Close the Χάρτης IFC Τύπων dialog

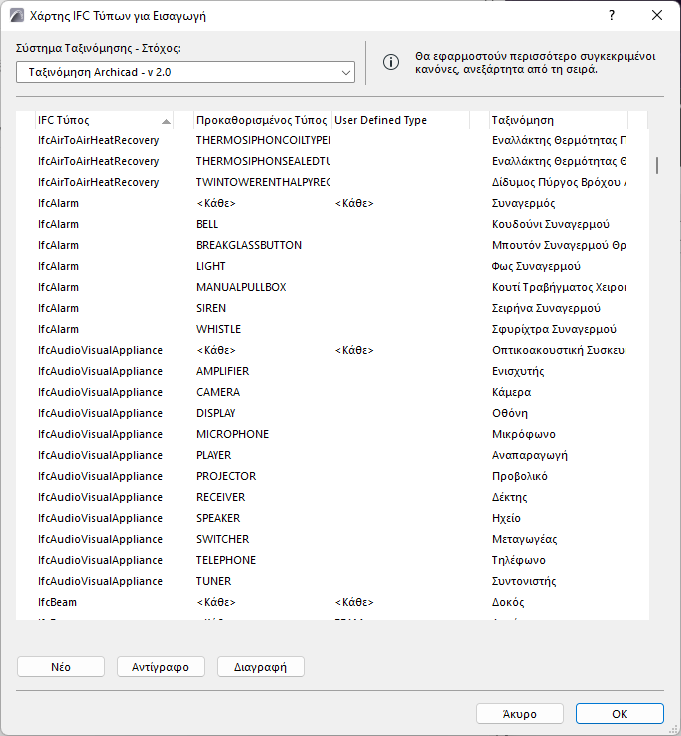click(657, 15)
